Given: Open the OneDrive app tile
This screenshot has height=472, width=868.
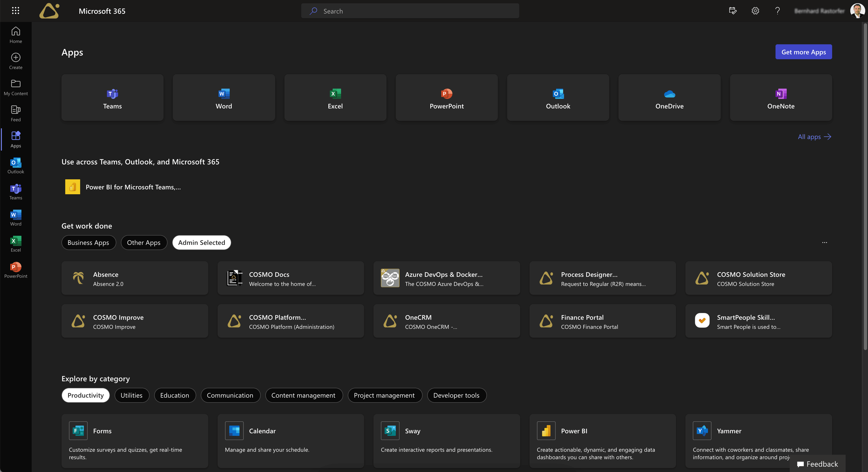Looking at the screenshot, I should pyautogui.click(x=670, y=97).
